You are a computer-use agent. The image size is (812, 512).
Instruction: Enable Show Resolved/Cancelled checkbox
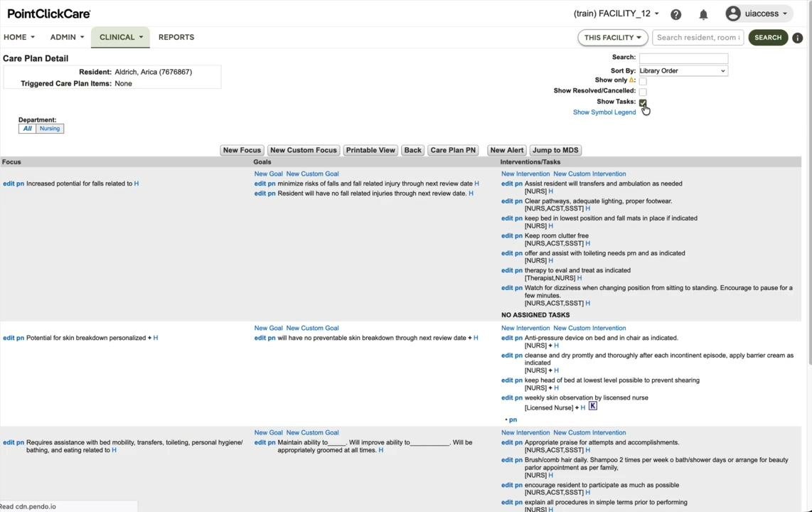(643, 92)
